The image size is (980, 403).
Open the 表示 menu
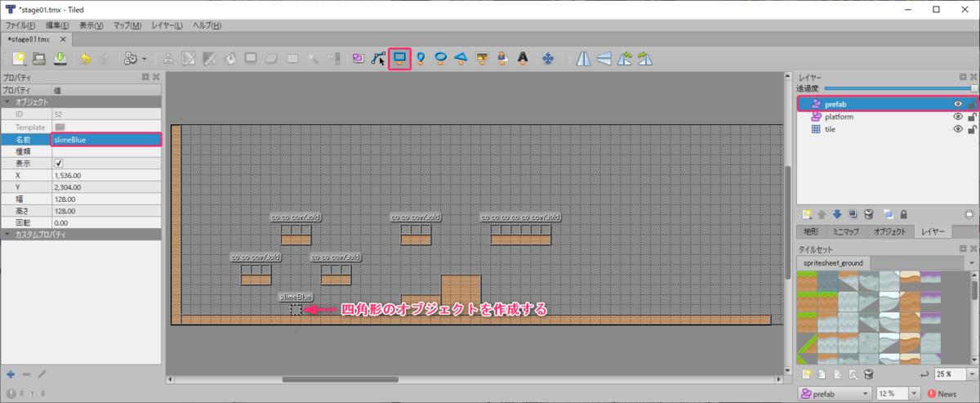[91, 26]
